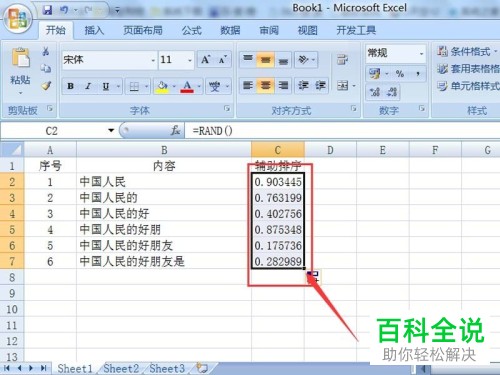
Task: Open the font name 宋体 dropdown
Action: 153,60
